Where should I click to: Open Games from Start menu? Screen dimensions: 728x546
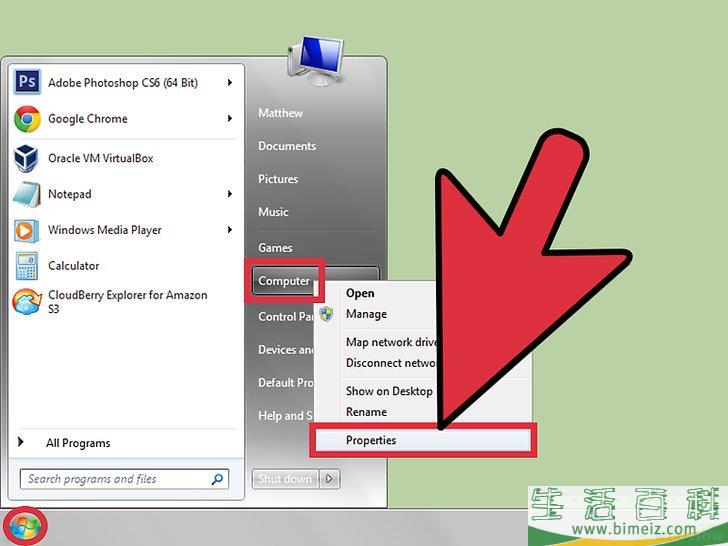tap(275, 248)
